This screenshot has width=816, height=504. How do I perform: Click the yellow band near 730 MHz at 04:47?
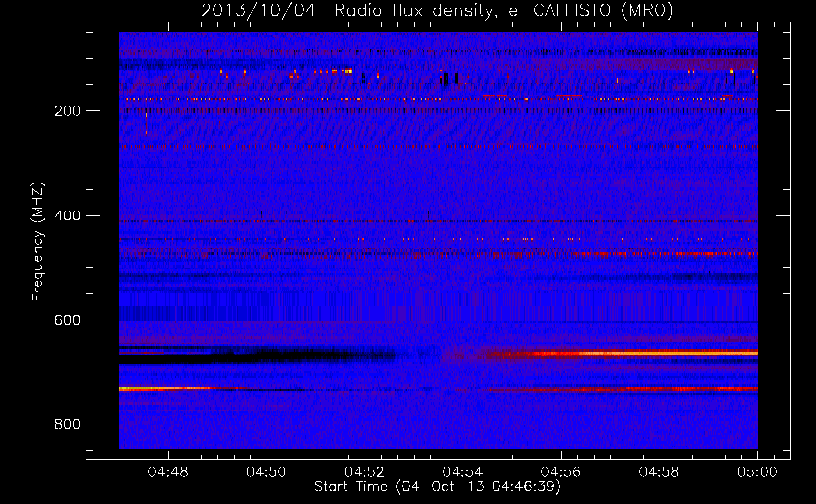[x=164, y=388]
